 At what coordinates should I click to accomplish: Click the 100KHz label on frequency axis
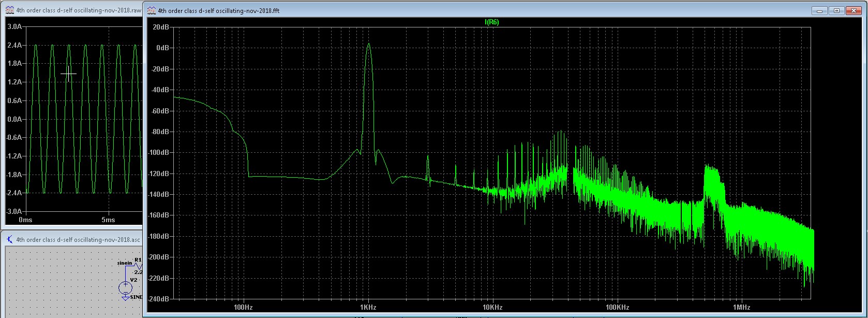pos(617,307)
